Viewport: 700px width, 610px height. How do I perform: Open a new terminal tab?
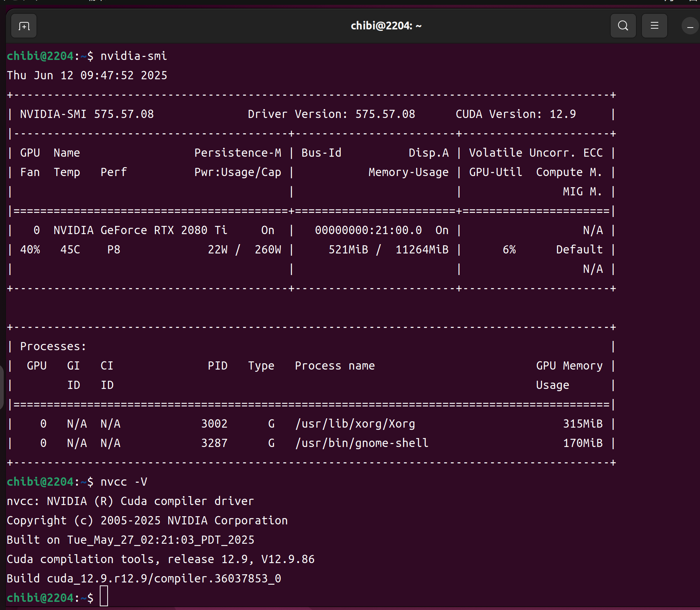24,26
